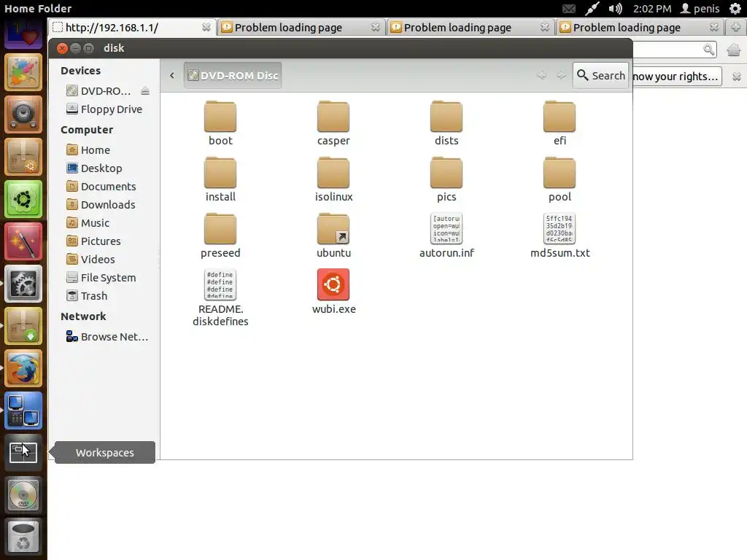Open Music in sidebar
Screen dimensions: 747x560
click(x=88, y=223)
